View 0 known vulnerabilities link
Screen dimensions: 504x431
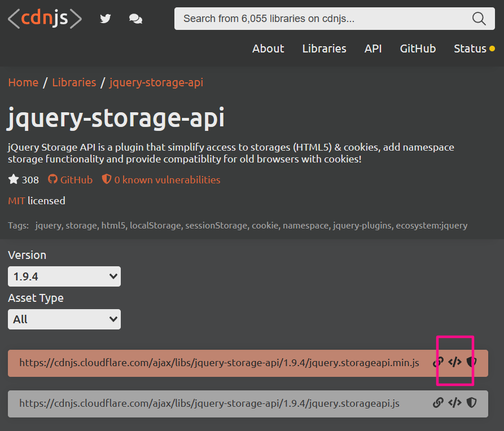point(161,179)
